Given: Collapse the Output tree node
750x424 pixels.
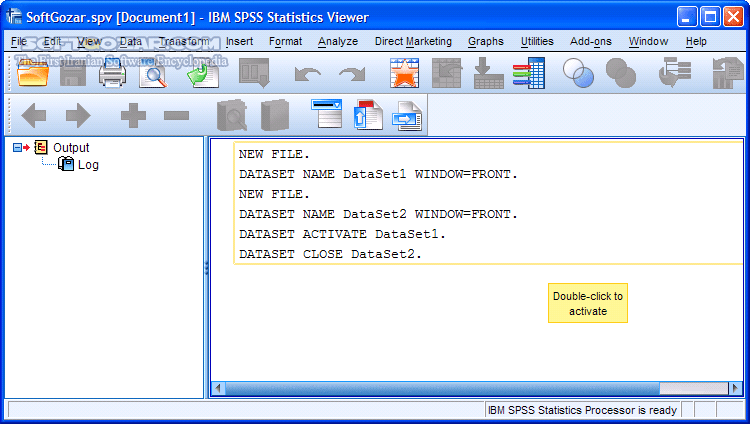Looking at the screenshot, I should [x=17, y=147].
